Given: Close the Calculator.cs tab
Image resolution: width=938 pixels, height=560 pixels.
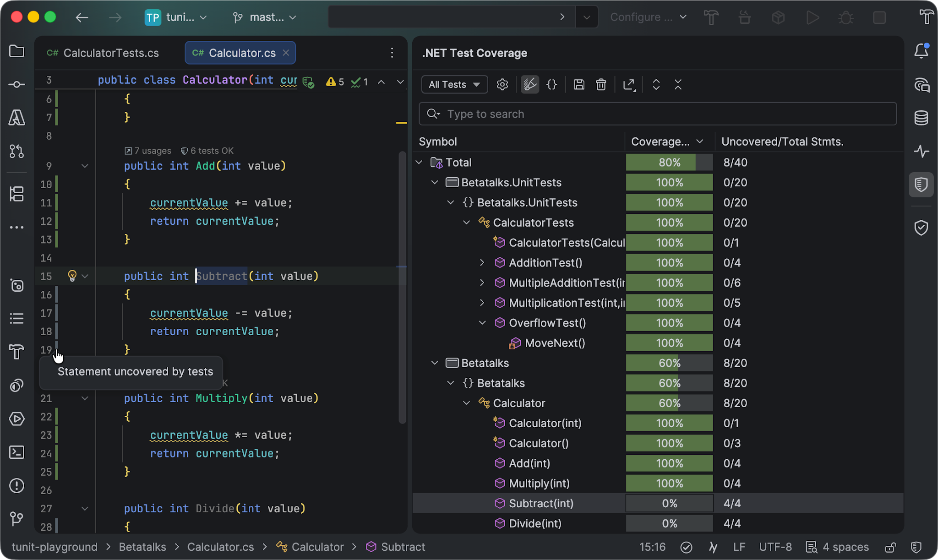Looking at the screenshot, I should coord(286,53).
